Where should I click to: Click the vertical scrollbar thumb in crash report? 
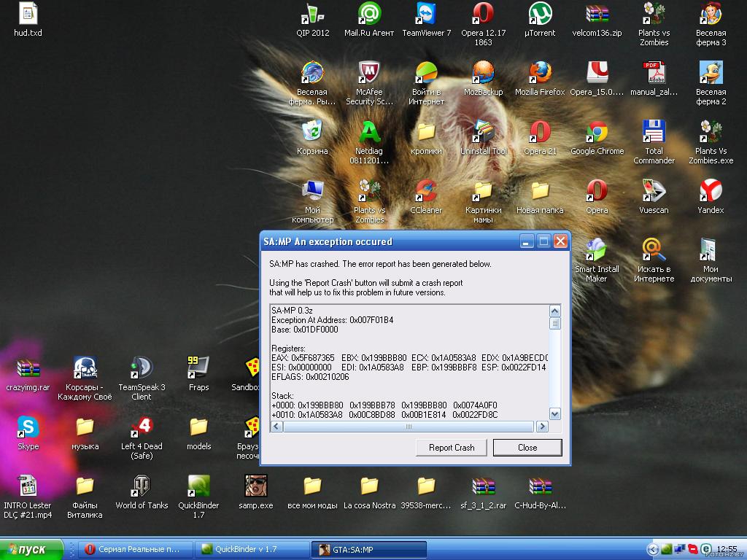(554, 323)
